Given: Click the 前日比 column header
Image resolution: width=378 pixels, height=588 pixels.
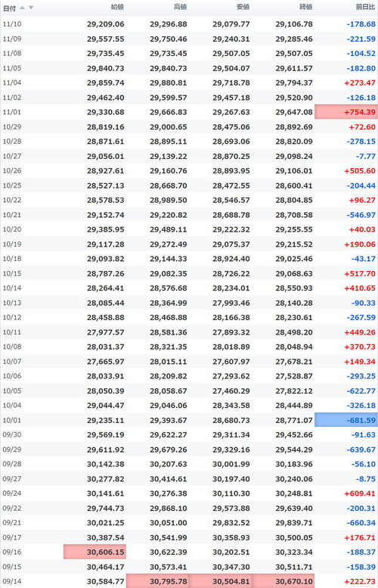Looking at the screenshot, I should 365,7.
